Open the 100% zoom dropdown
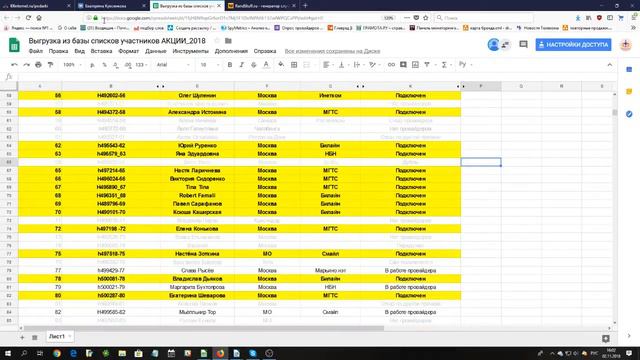 (73, 65)
